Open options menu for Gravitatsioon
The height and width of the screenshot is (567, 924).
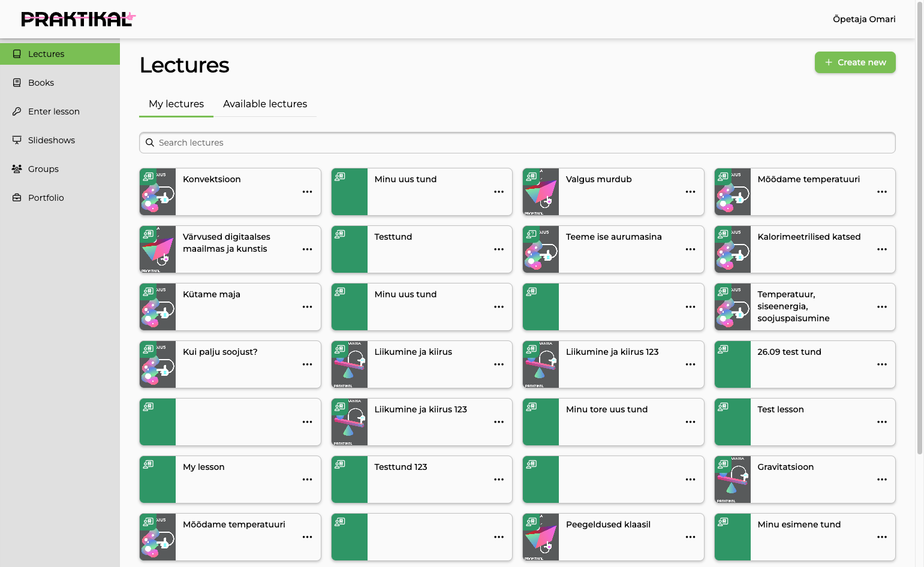[x=882, y=479]
